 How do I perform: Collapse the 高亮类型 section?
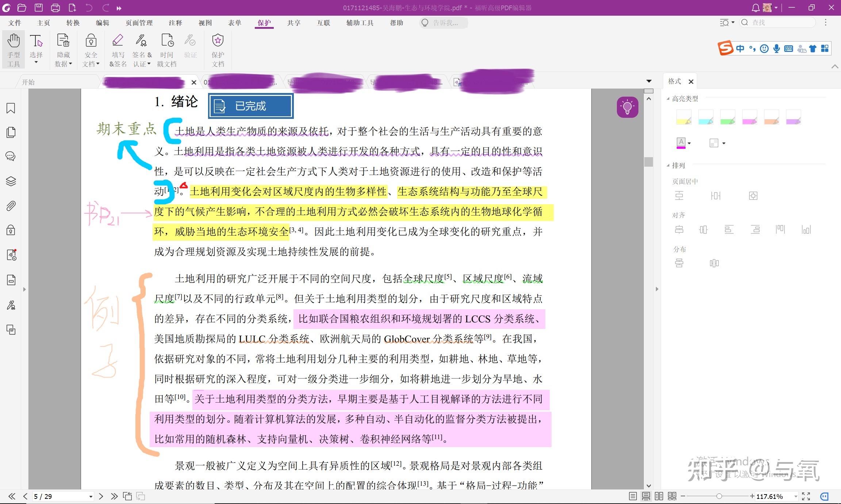pos(668,99)
